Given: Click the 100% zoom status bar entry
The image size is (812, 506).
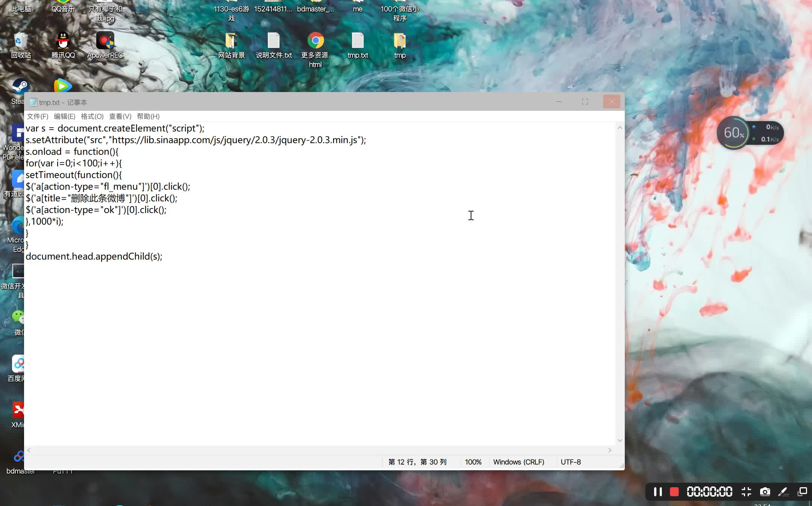Looking at the screenshot, I should (x=473, y=462).
